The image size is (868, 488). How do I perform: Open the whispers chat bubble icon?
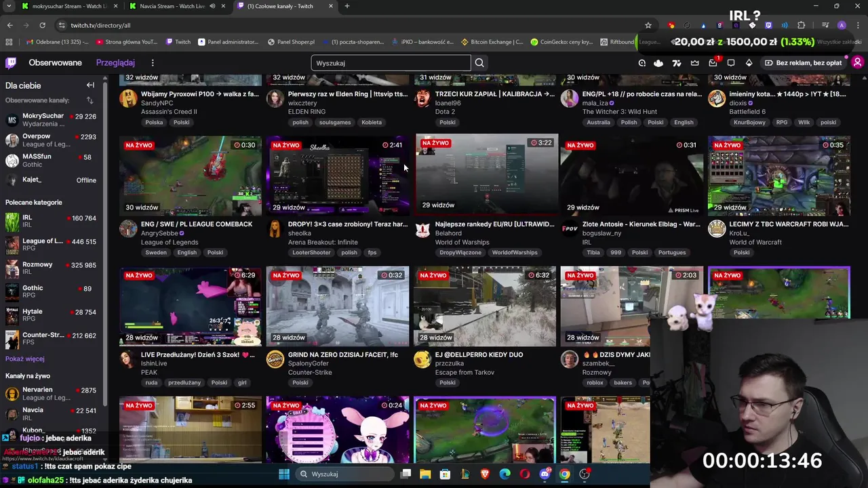(731, 63)
